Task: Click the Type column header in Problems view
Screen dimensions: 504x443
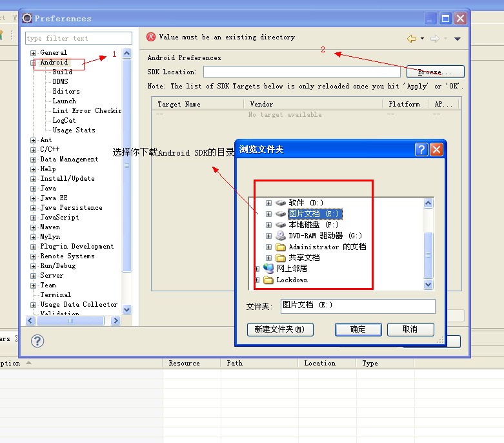Action: (385, 363)
